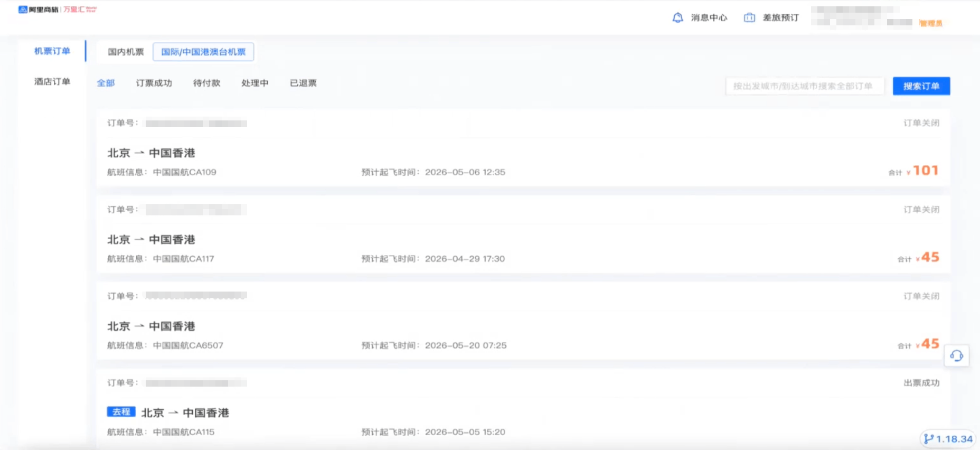Focus the order search city input field
Image resolution: width=980 pixels, height=450 pixels.
pos(804,86)
